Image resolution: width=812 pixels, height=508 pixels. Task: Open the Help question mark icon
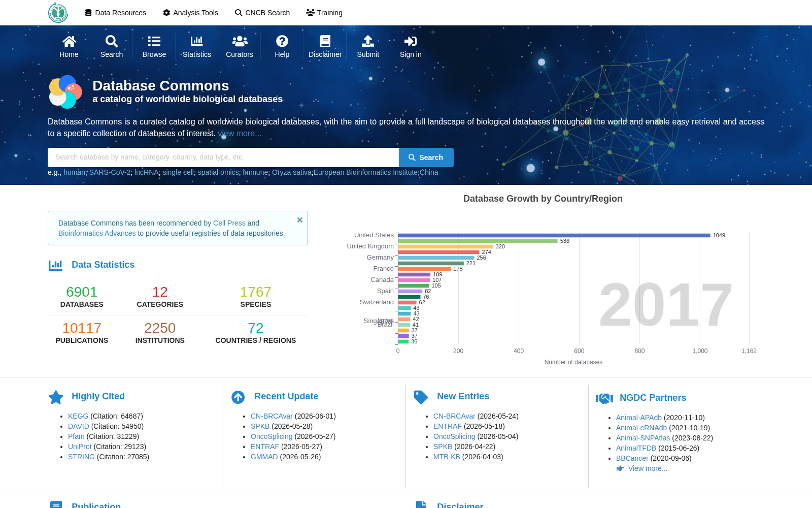(282, 41)
